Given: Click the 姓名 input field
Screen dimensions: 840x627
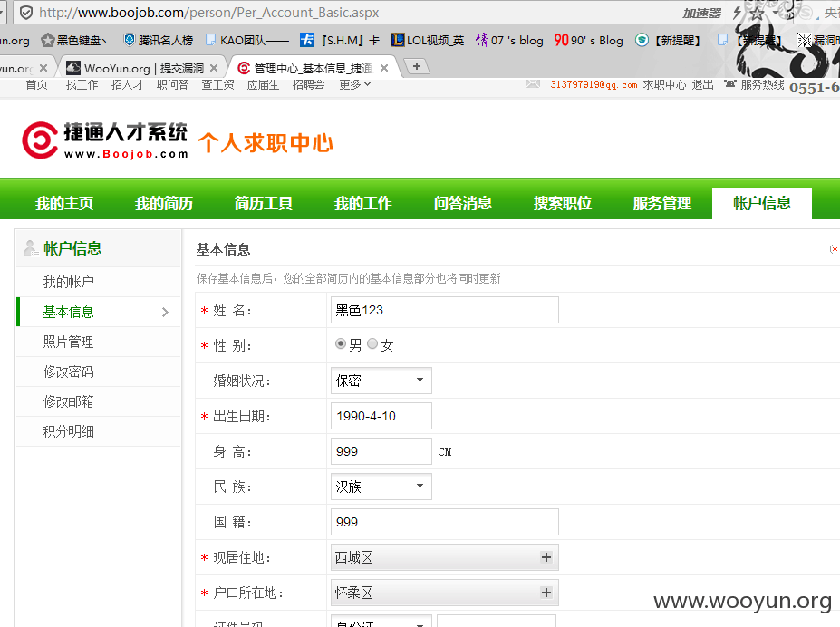Looking at the screenshot, I should pyautogui.click(x=444, y=310).
